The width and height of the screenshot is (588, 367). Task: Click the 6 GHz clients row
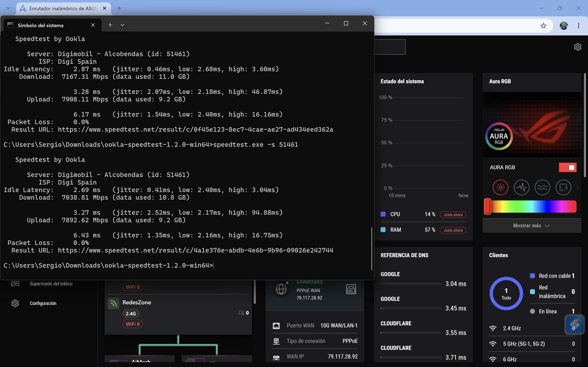[x=532, y=359]
